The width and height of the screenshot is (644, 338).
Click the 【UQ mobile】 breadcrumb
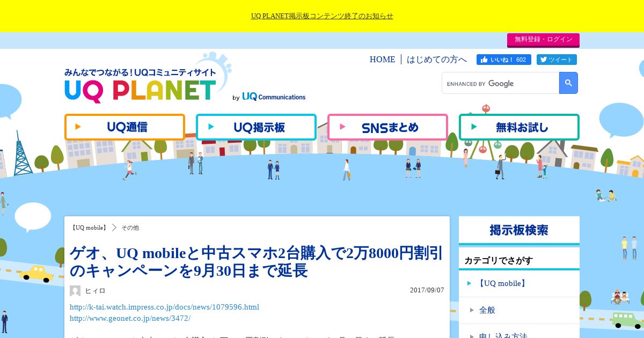pyautogui.click(x=89, y=227)
